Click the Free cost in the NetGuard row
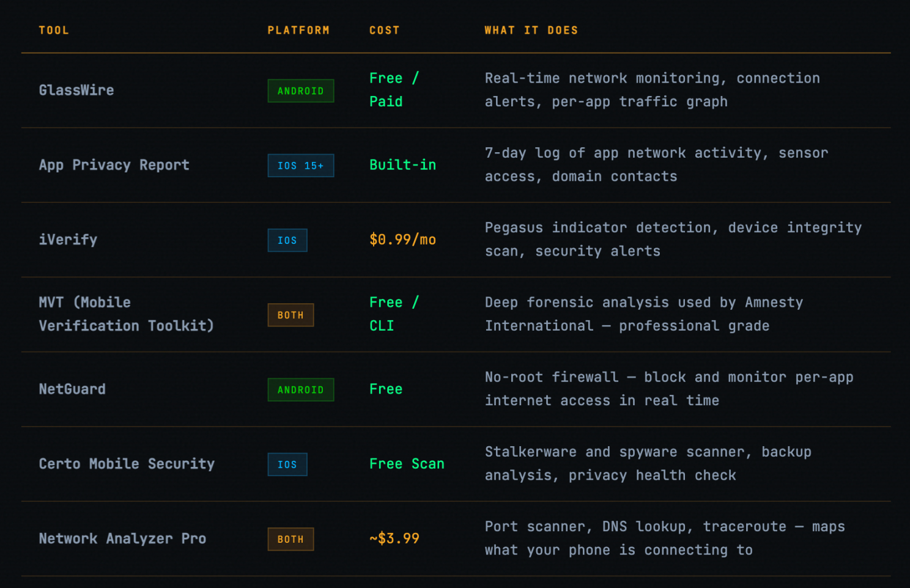This screenshot has width=910, height=588. [x=386, y=389]
